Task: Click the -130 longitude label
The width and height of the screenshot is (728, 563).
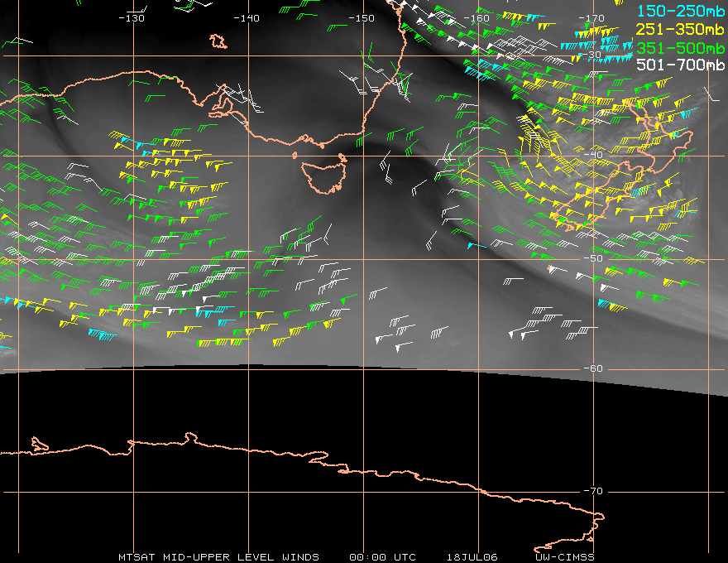Action: (132, 18)
